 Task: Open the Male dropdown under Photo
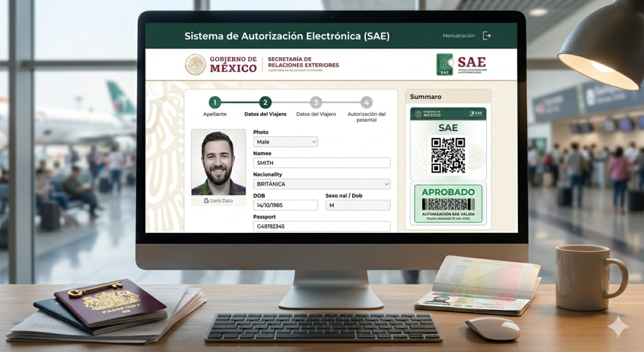pos(286,142)
